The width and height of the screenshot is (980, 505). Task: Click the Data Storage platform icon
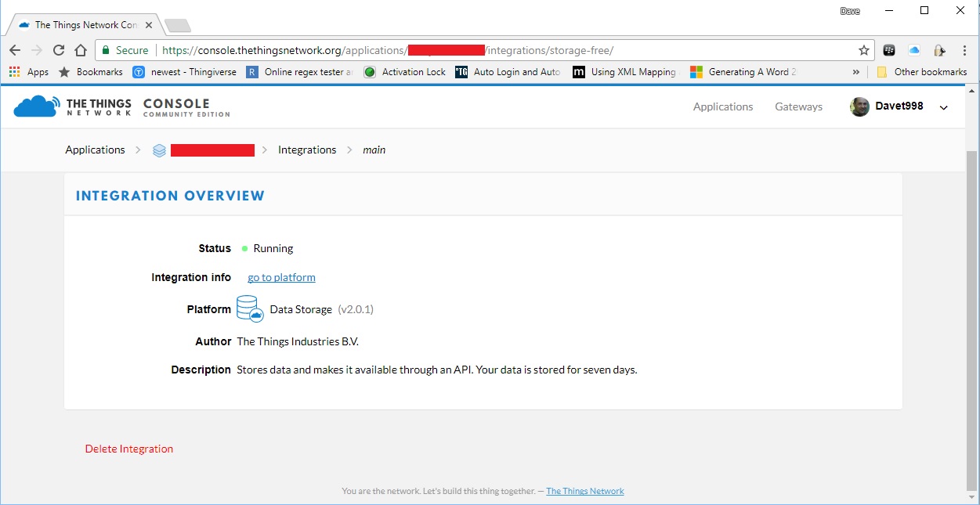coord(250,309)
